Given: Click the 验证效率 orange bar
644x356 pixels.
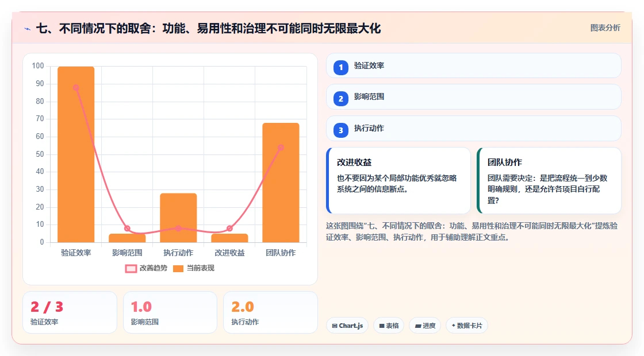Looking at the screenshot, I should click(76, 154).
